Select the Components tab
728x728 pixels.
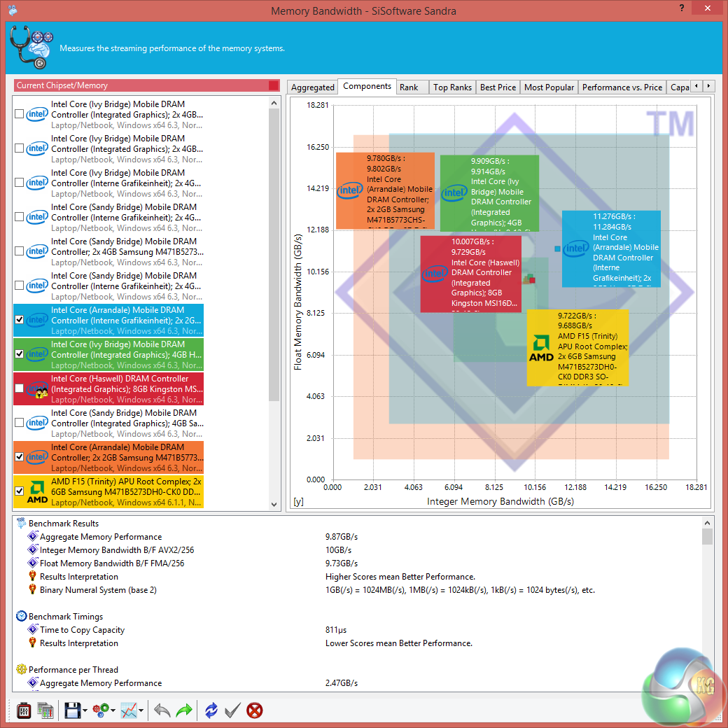tap(367, 86)
